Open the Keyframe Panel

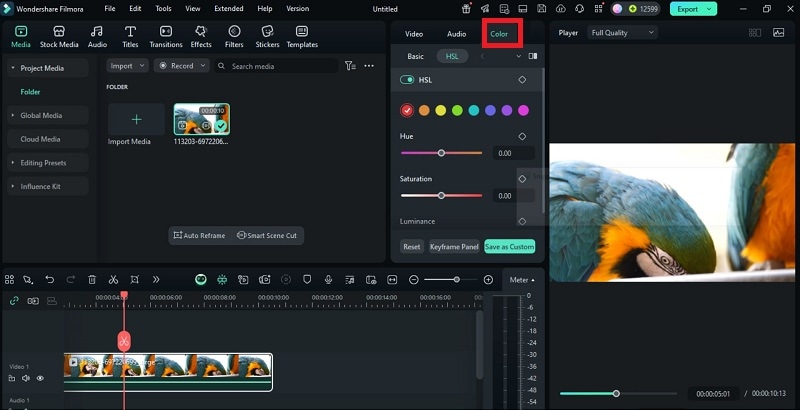(454, 246)
